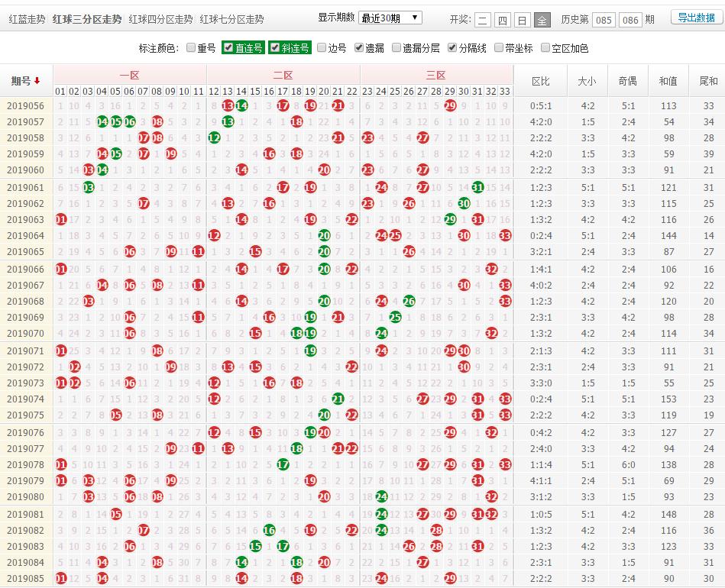Filter draws by 四 (Thursday)
The height and width of the screenshot is (588, 725).
point(502,20)
